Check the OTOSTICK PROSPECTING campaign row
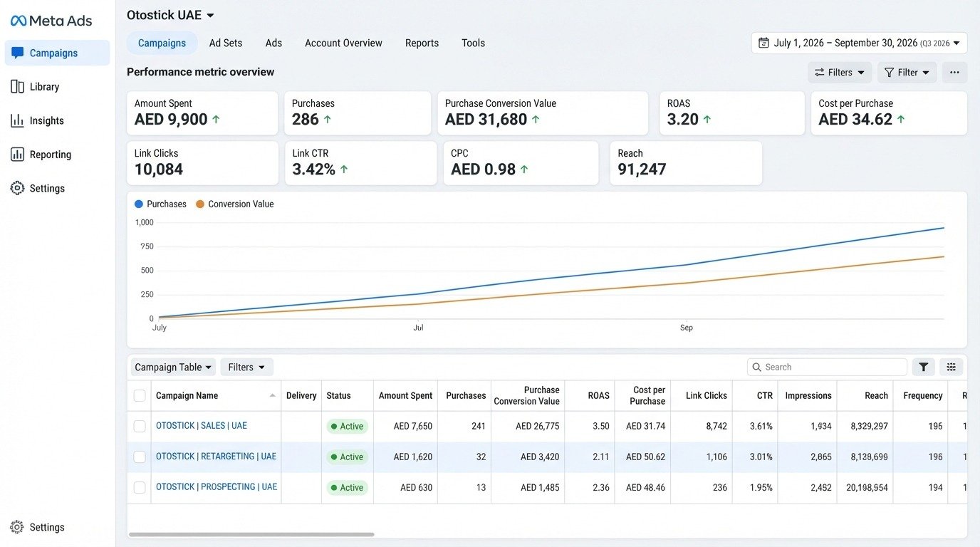Viewport: 980px width, 547px height. [x=140, y=487]
